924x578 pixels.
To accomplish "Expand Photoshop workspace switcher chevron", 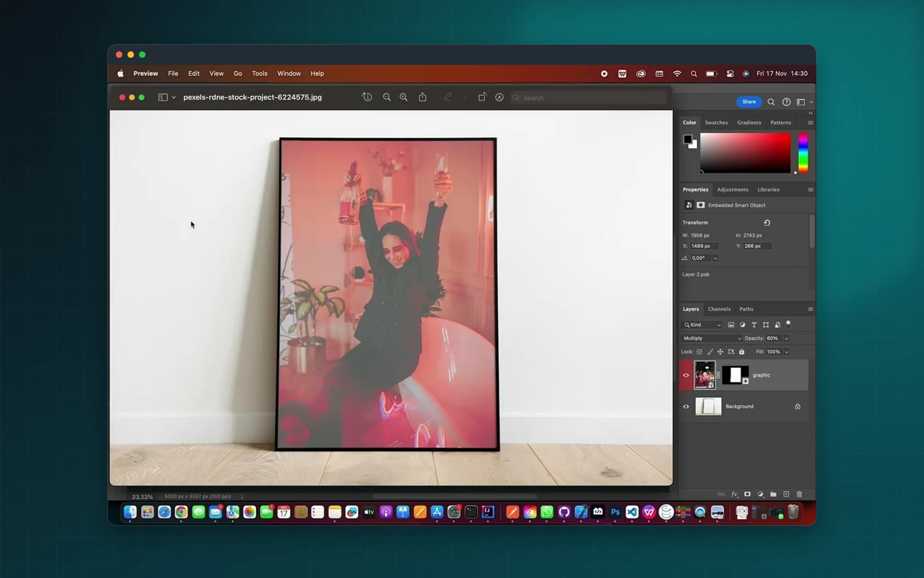I will pyautogui.click(x=811, y=102).
